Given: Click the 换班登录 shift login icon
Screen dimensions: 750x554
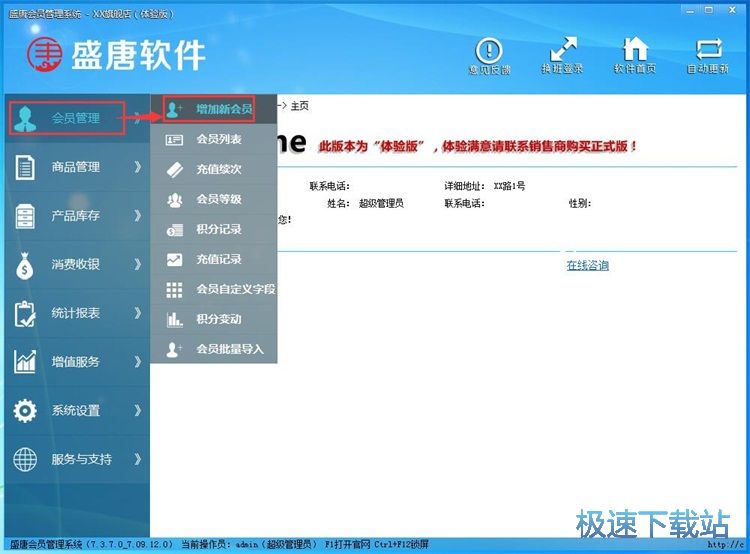Looking at the screenshot, I should pos(563,49).
